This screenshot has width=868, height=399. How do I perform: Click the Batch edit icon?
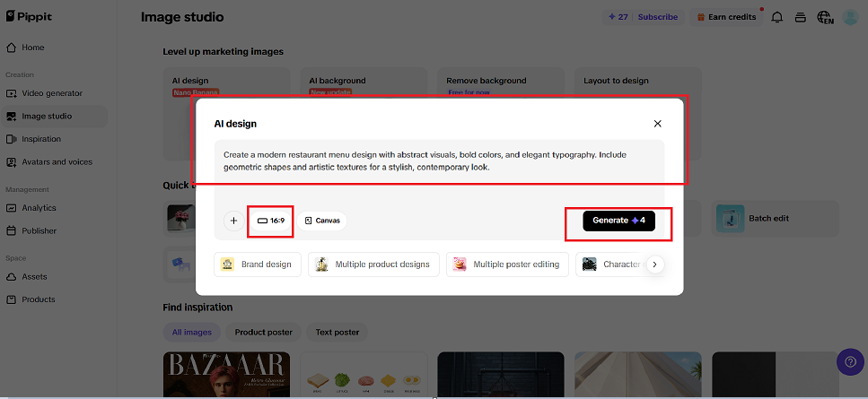coord(730,218)
